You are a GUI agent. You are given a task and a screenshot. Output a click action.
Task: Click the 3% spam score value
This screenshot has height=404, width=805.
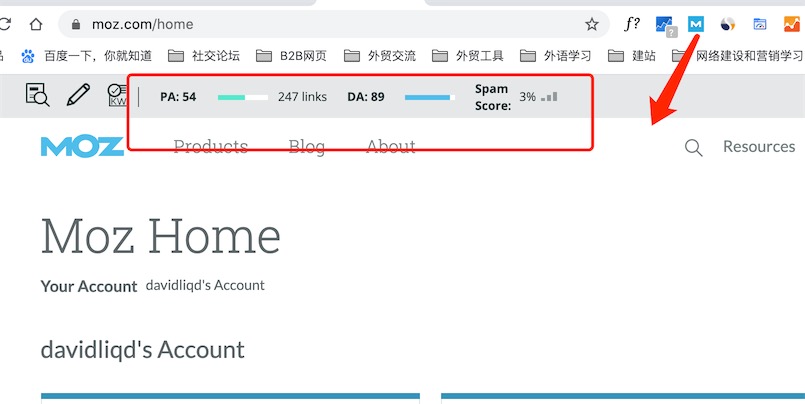pos(527,97)
